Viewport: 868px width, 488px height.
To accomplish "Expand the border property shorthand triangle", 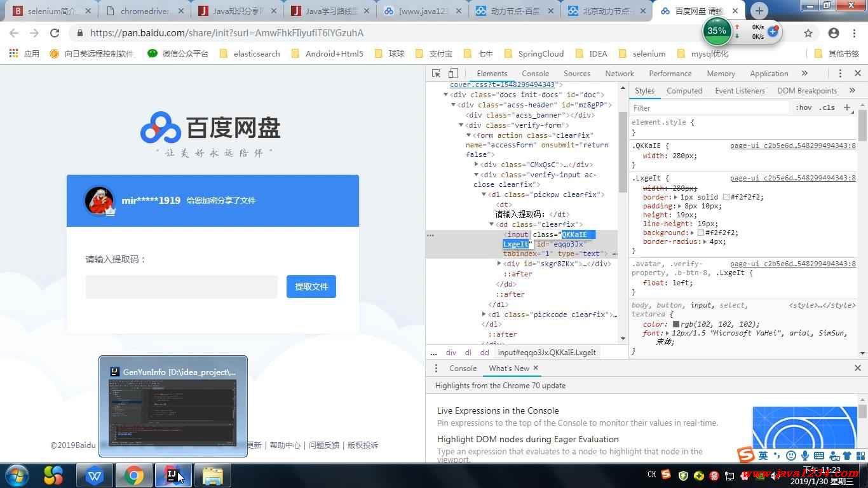I will click(x=676, y=197).
